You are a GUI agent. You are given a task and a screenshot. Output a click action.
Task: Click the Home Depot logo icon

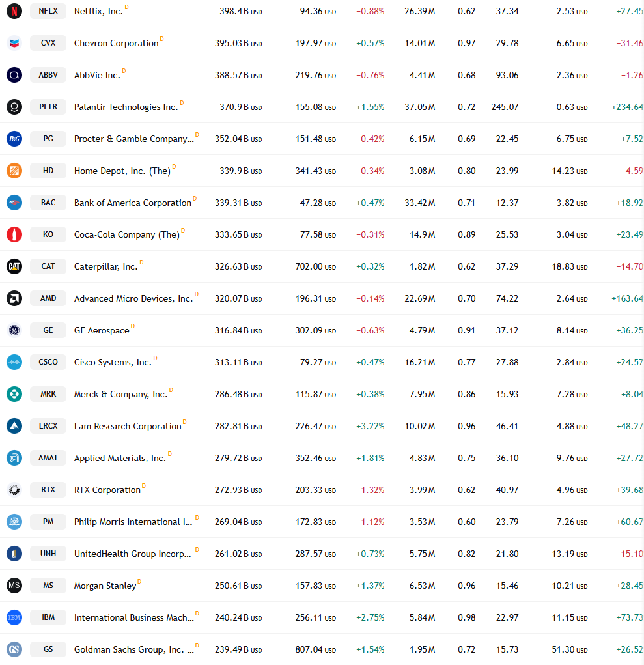tap(14, 171)
